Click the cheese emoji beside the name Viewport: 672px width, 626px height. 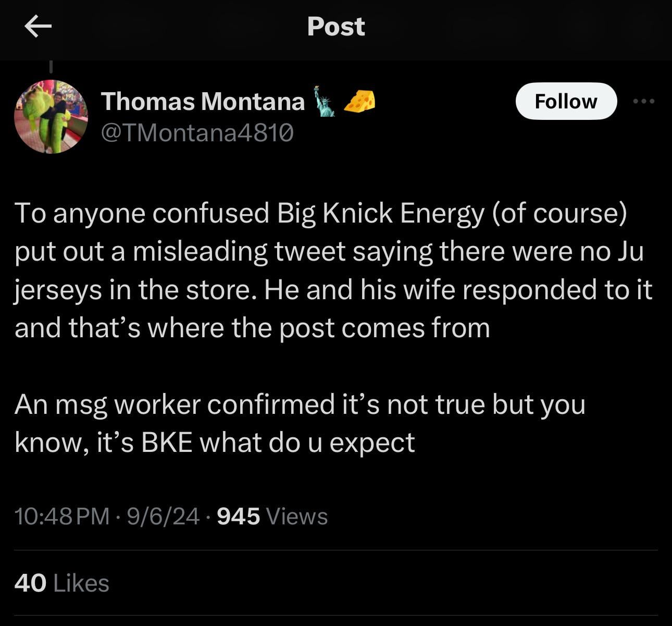pyautogui.click(x=360, y=101)
